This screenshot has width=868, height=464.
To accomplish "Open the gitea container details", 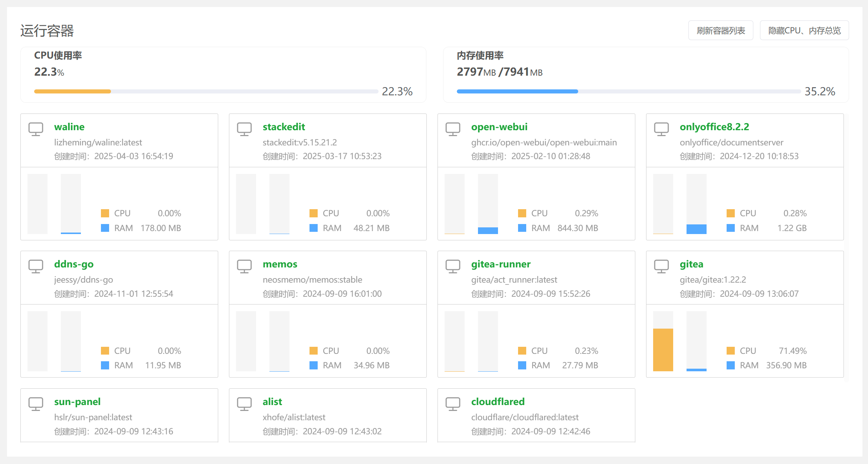I will (691, 264).
